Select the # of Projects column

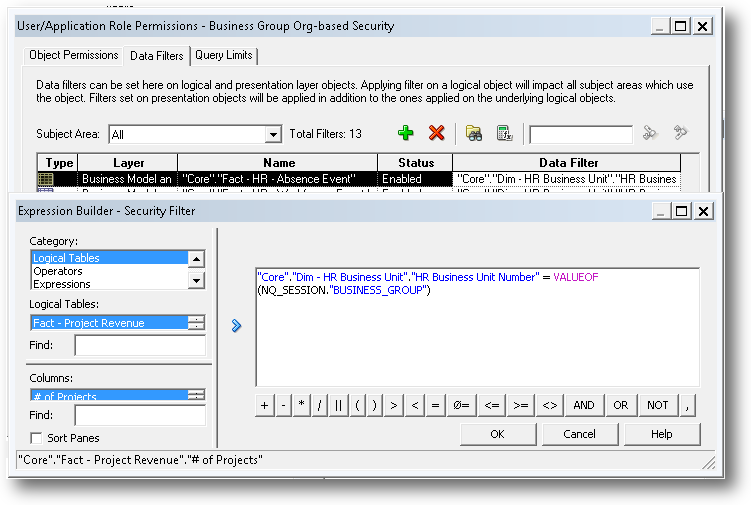(110, 395)
